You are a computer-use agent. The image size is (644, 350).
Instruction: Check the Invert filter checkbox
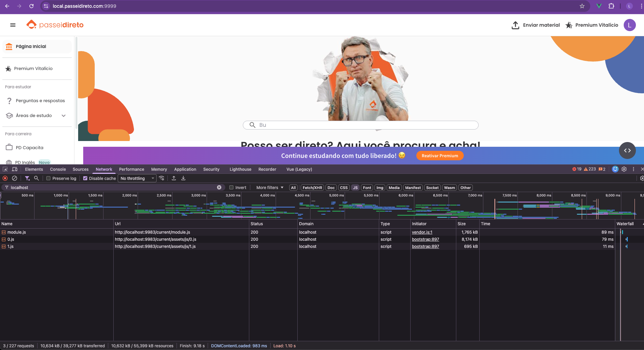(x=231, y=187)
